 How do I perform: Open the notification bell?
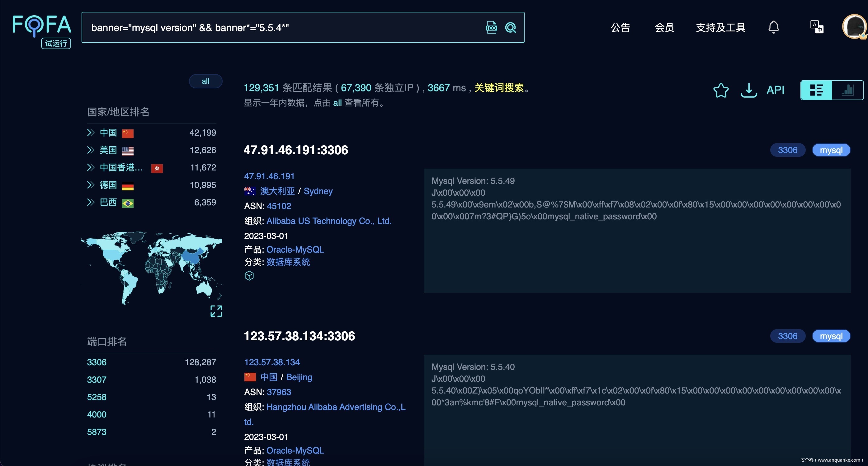tap(773, 27)
